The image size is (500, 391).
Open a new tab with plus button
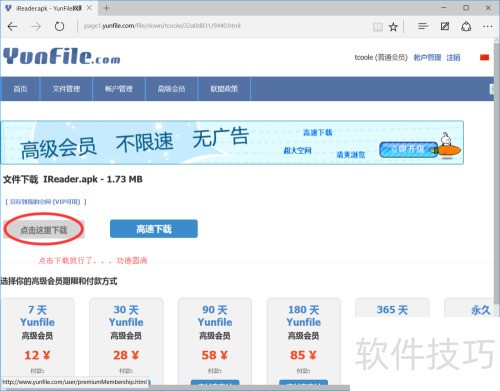pos(106,8)
